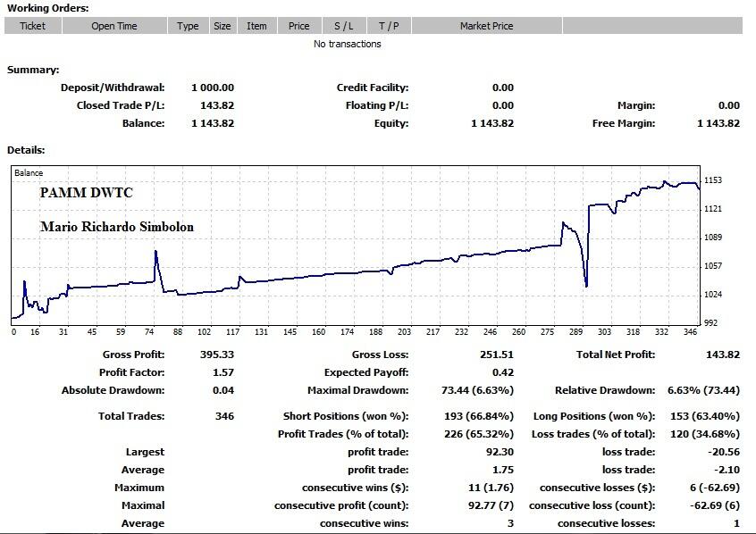Viewport: 756px width, 534px height.
Task: Click consecutive loss value -62.69 (6)
Action: tap(715, 505)
